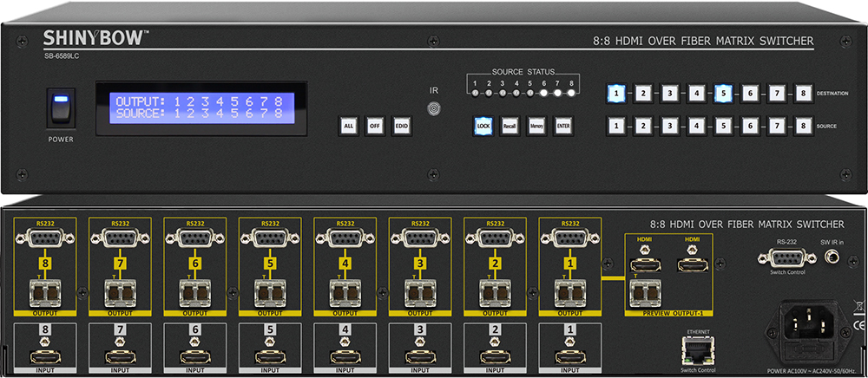Choose SOURCE row button 2
This screenshot has height=378, width=868.
click(x=642, y=126)
